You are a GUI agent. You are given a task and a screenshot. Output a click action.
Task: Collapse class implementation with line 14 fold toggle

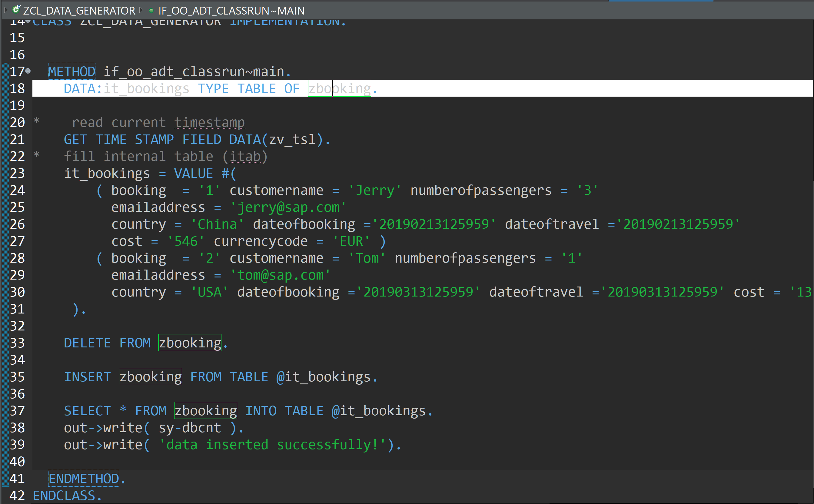coord(28,21)
